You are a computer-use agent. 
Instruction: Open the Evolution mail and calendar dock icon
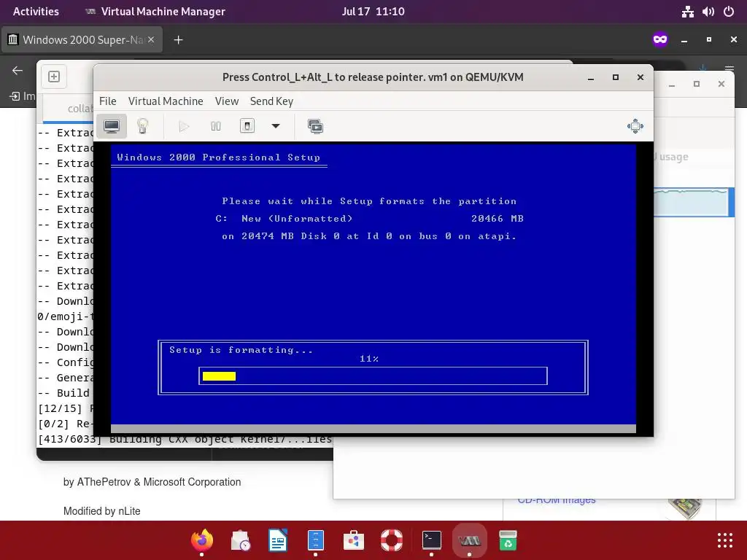(240, 540)
